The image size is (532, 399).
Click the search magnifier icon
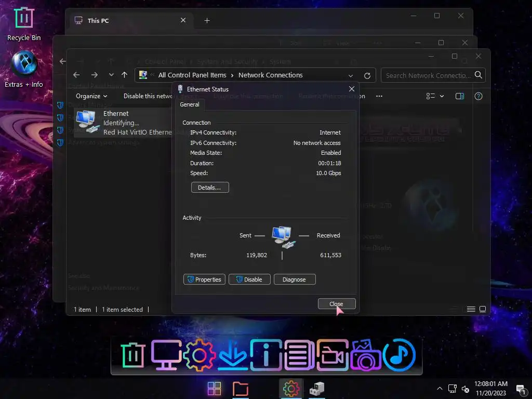click(x=478, y=75)
